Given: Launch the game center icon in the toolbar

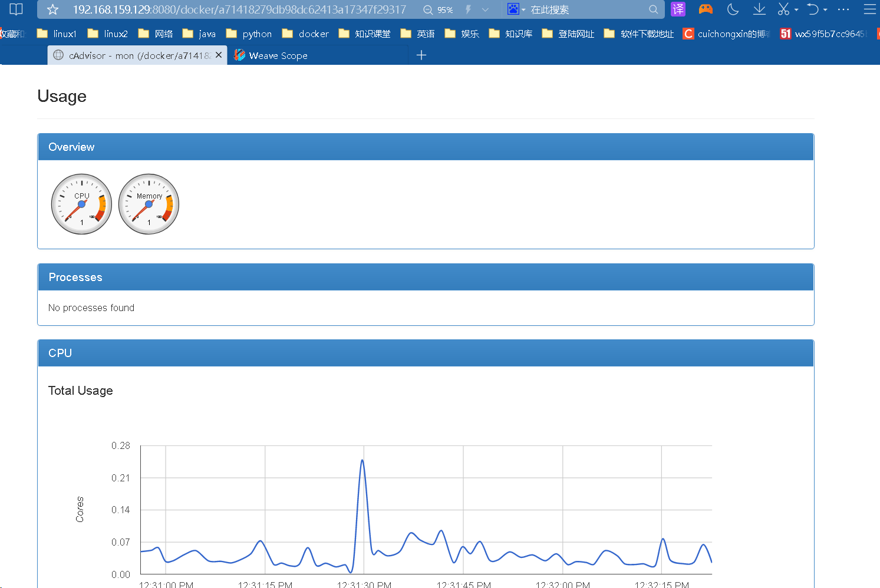Looking at the screenshot, I should click(705, 9).
